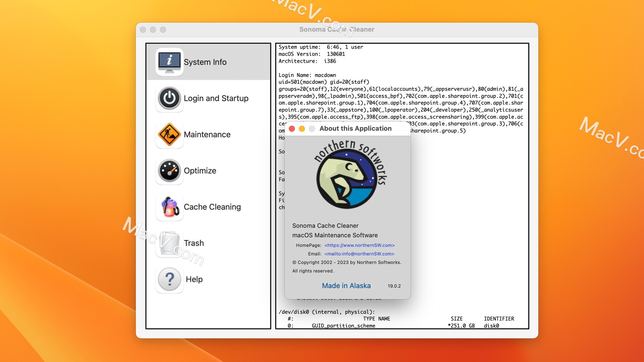Click the disk0 identifier value
This screenshot has height=362, width=644.
pyautogui.click(x=491, y=326)
